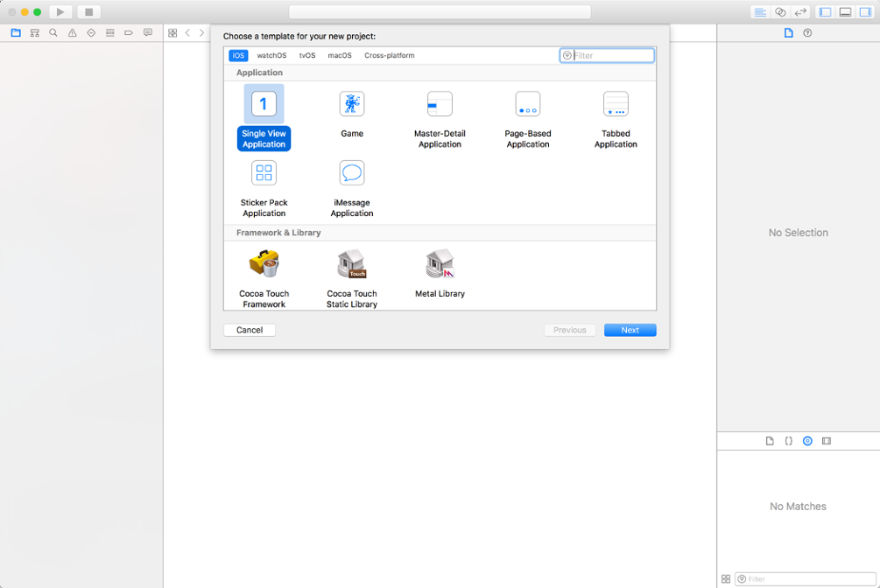Viewport: 880px width, 588px height.
Task: Show the Quick Help inspector
Action: 807,33
